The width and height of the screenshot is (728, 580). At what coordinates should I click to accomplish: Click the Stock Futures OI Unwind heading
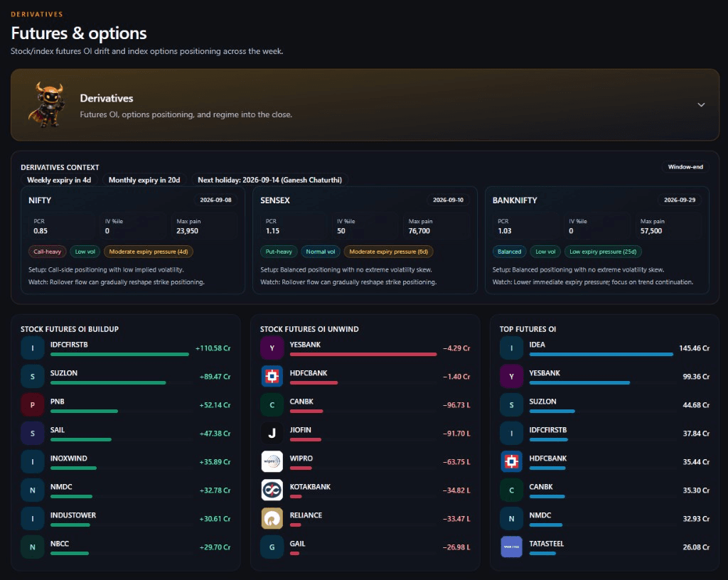[x=309, y=329]
